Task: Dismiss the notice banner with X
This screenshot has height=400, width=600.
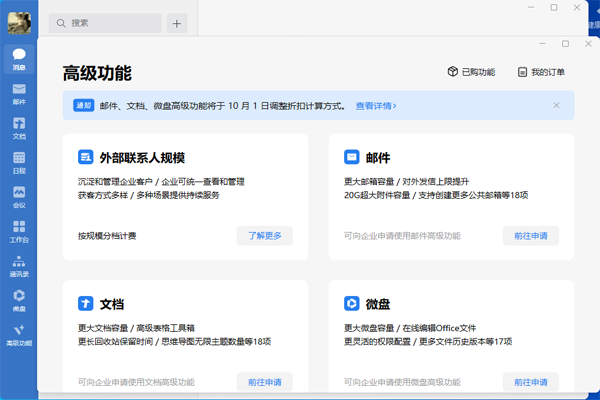Action: click(x=556, y=105)
